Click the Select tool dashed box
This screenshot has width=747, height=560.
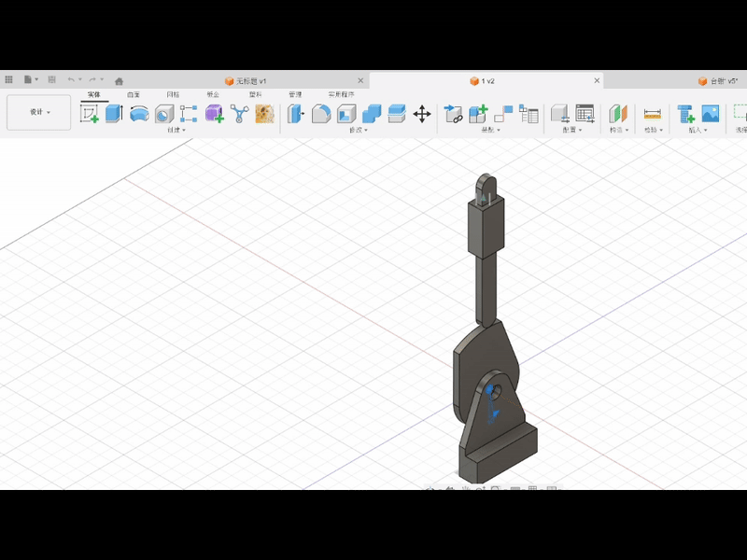tap(740, 114)
